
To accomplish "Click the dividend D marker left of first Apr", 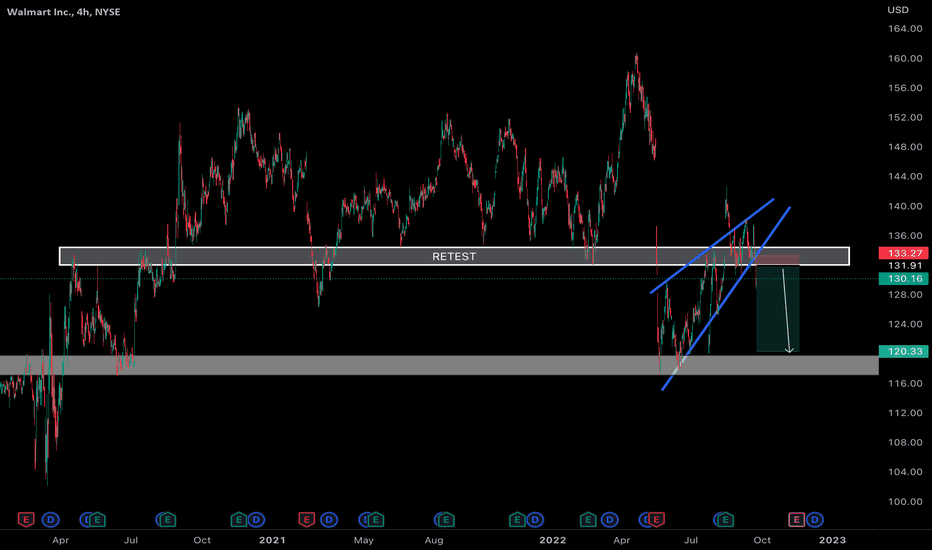I will click(x=51, y=520).
